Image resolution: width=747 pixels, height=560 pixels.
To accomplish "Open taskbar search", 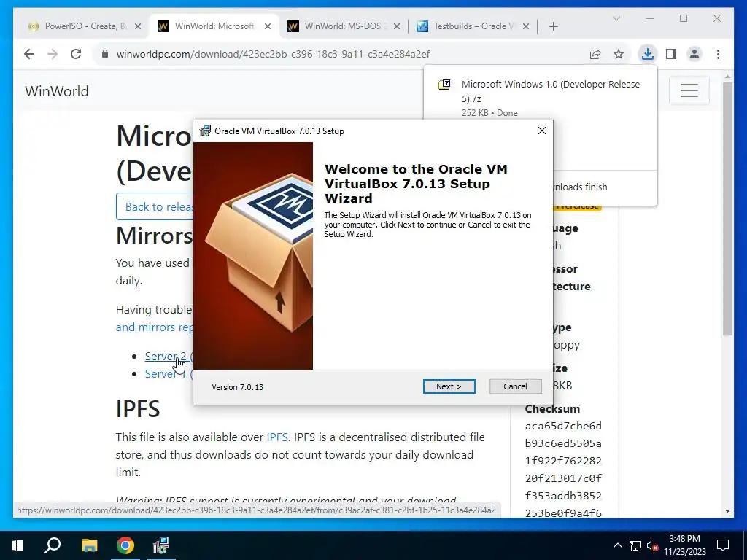I will [53, 545].
